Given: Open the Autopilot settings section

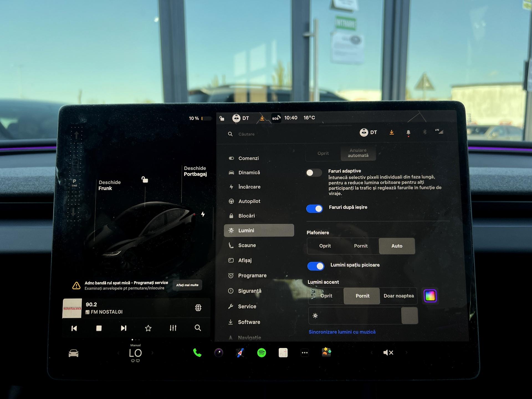Looking at the screenshot, I should [x=249, y=201].
